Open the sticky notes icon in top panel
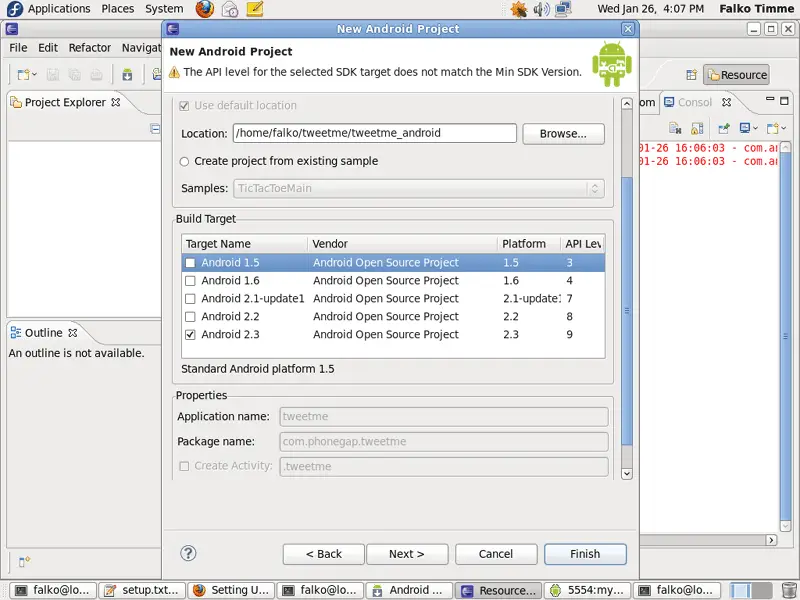 coord(255,9)
